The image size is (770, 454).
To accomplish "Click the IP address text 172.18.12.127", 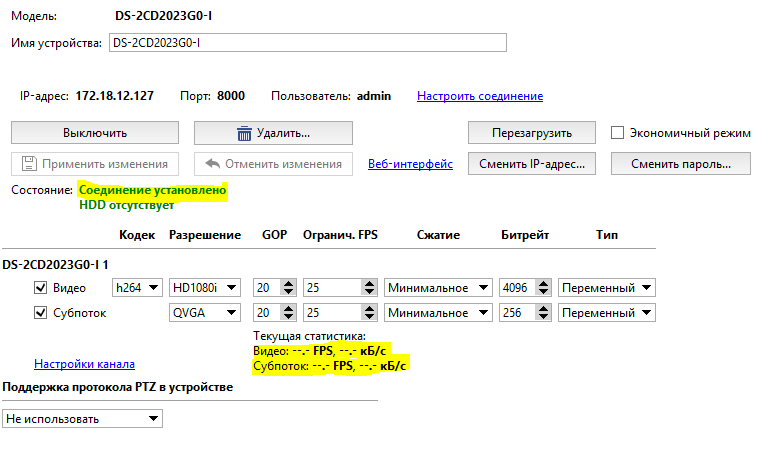I will (x=114, y=96).
